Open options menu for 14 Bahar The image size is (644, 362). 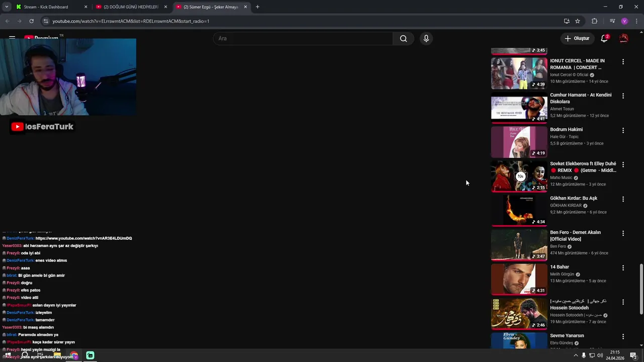coord(623,268)
